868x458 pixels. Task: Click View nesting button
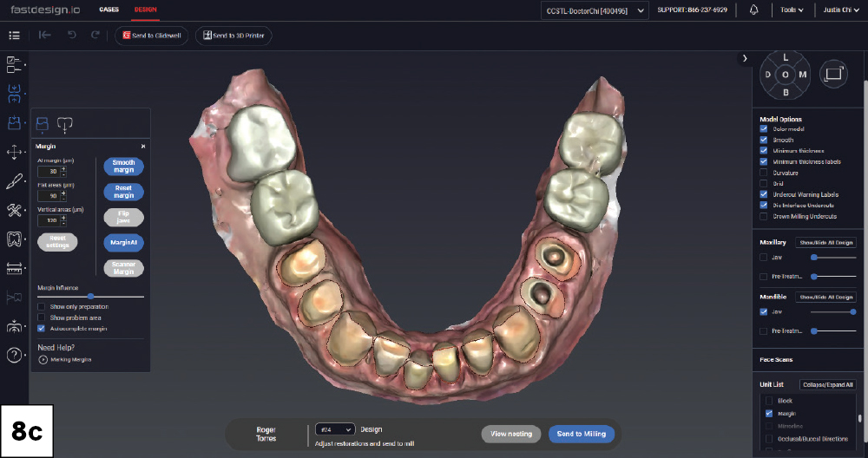coord(511,434)
